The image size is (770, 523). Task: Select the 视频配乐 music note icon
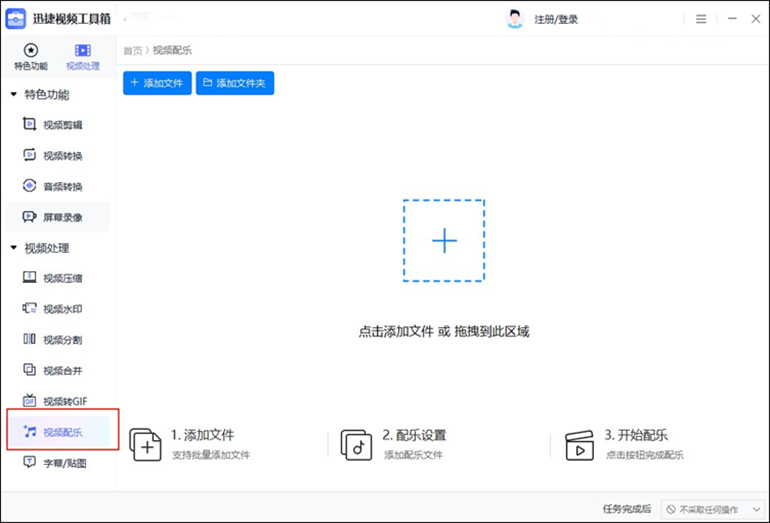29,432
